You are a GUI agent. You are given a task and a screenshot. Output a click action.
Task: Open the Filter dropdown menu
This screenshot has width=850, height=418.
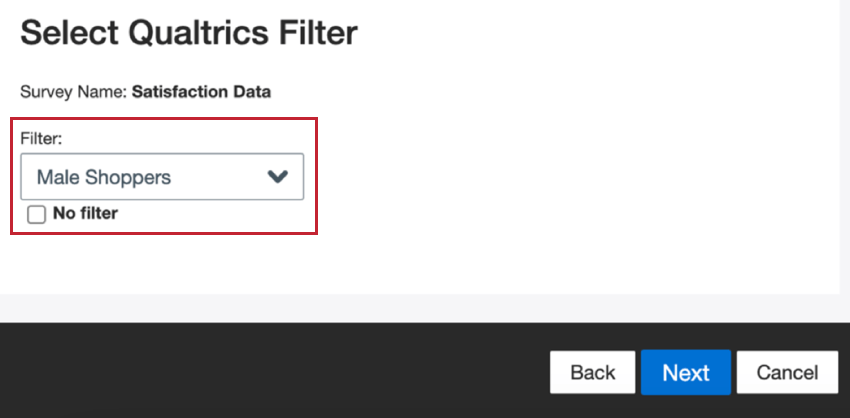pyautogui.click(x=162, y=177)
